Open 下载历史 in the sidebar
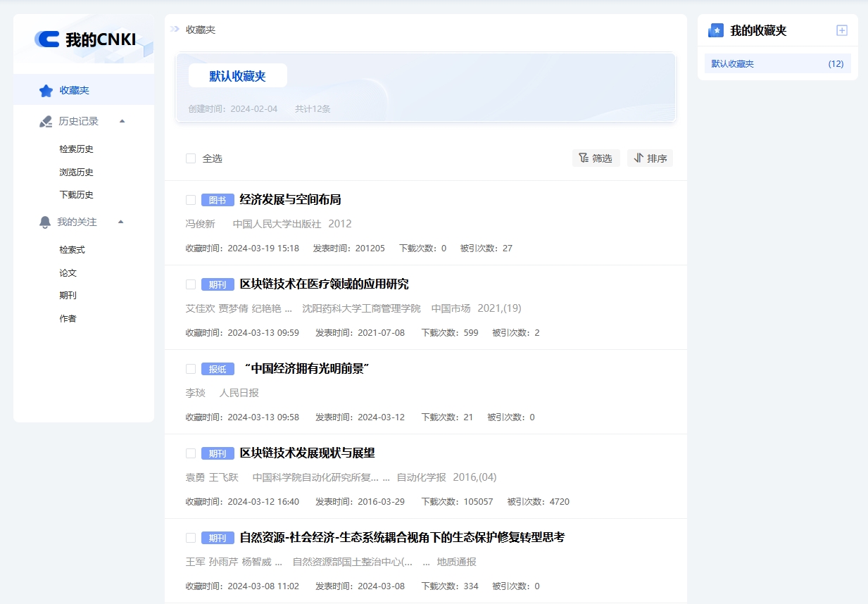 [x=76, y=195]
